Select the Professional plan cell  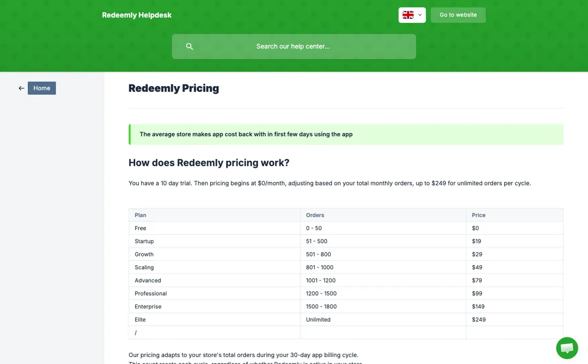(x=214, y=293)
